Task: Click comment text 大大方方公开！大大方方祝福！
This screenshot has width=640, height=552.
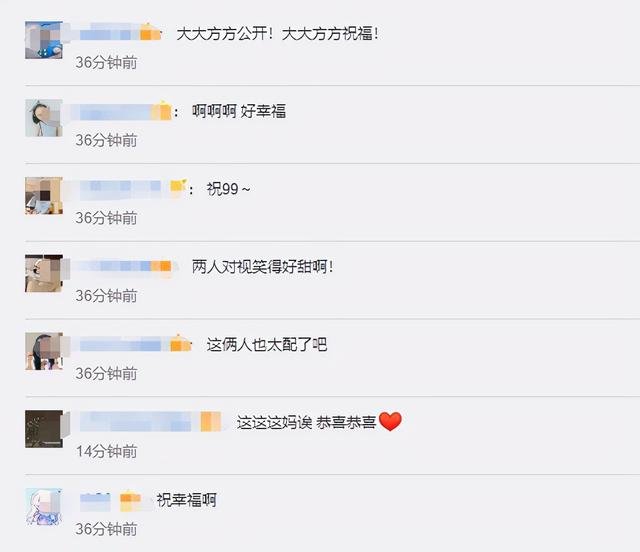Action: click(x=278, y=33)
